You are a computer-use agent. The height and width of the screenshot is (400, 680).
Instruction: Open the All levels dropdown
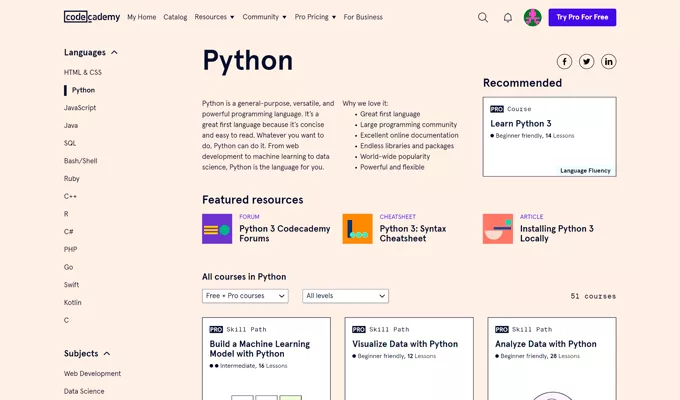coord(345,296)
